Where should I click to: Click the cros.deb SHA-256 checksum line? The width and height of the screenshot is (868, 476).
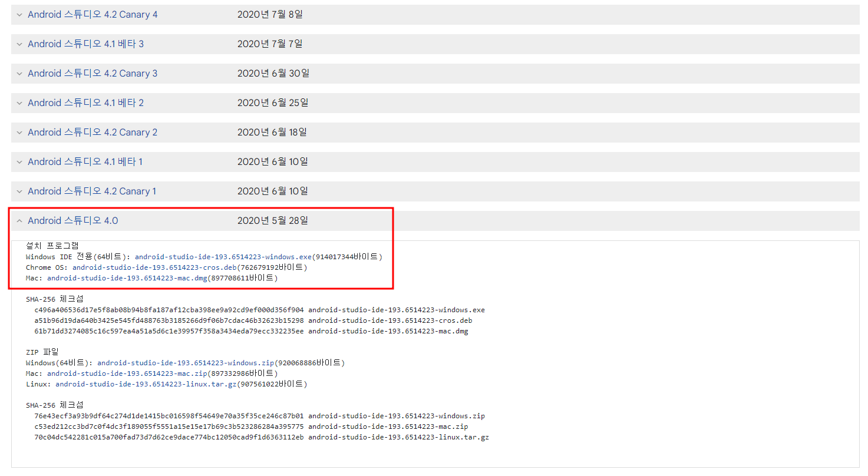pyautogui.click(x=253, y=320)
